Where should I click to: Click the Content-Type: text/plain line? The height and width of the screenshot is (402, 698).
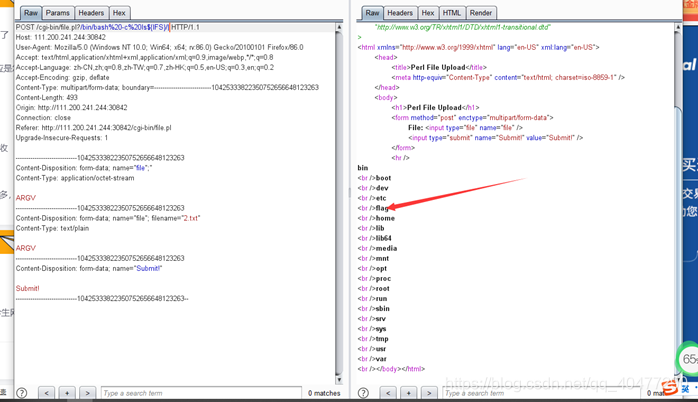point(53,228)
